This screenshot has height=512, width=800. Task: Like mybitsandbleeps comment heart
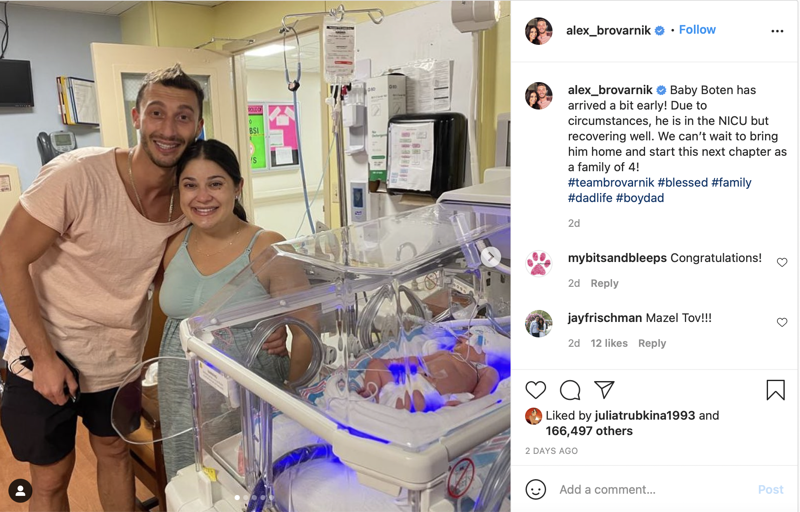coord(782,262)
